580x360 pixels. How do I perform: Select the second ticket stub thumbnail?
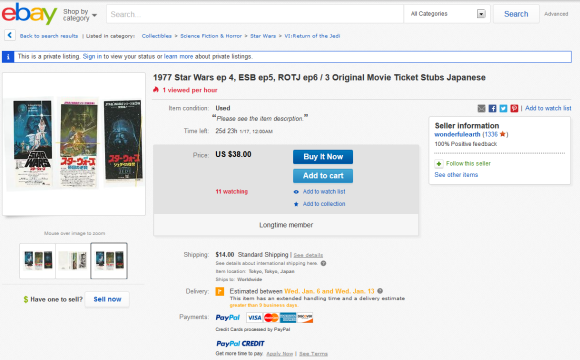(73, 260)
